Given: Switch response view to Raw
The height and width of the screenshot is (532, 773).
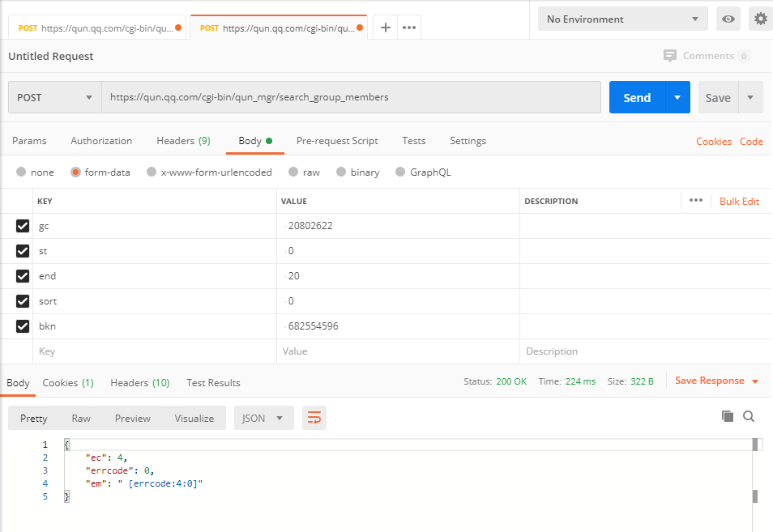Looking at the screenshot, I should [x=81, y=418].
